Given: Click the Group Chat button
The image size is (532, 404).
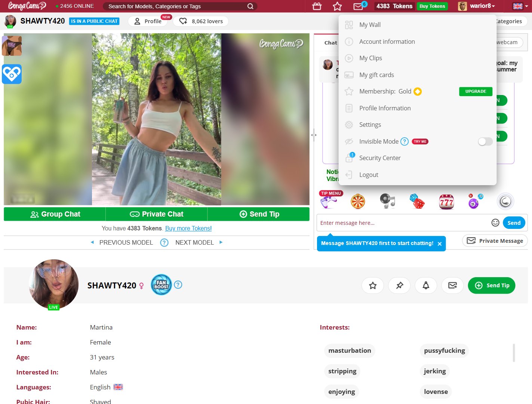Looking at the screenshot, I should point(55,214).
